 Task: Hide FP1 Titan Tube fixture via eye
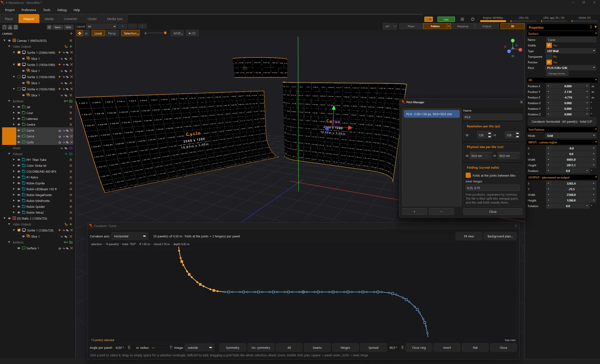(19, 160)
